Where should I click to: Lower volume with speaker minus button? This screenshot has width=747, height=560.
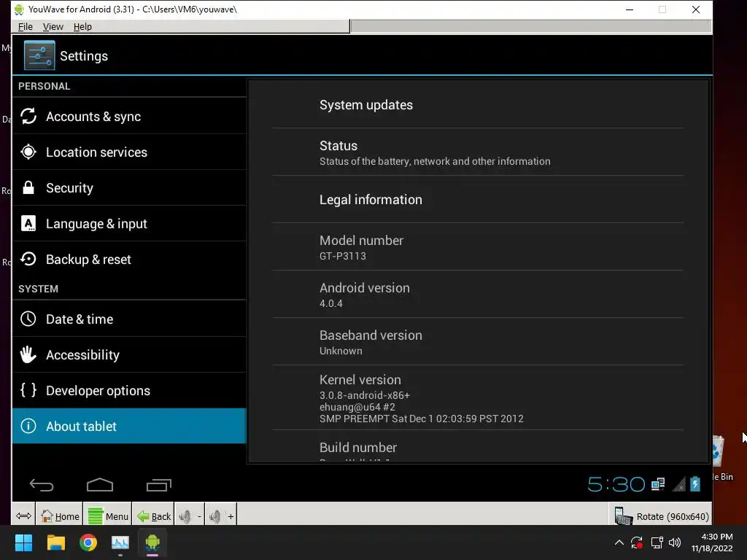pos(190,516)
